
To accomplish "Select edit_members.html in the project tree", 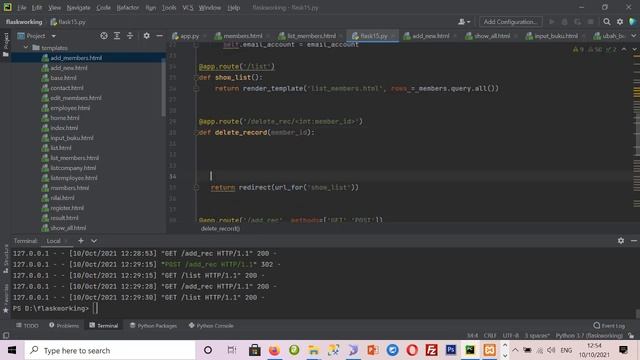I will [x=76, y=98].
